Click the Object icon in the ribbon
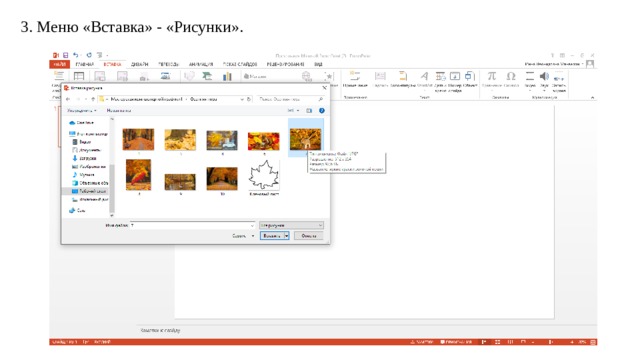The image size is (640, 360). tap(470, 76)
